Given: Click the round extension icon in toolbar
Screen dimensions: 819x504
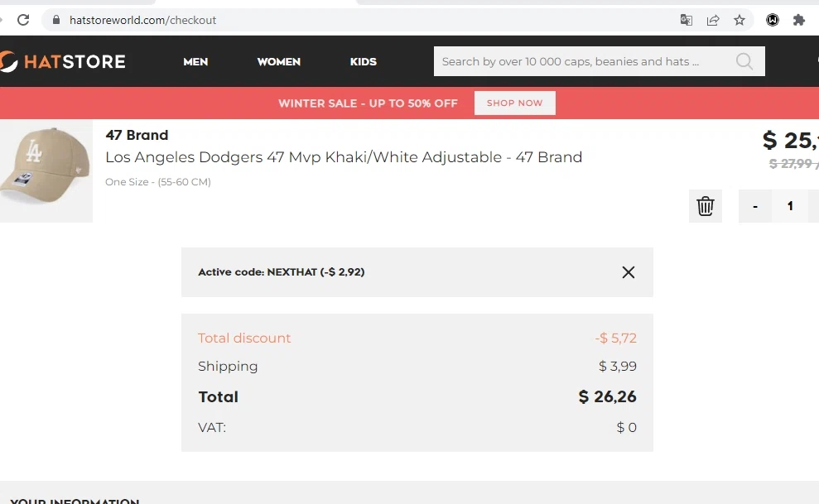Looking at the screenshot, I should point(773,21).
